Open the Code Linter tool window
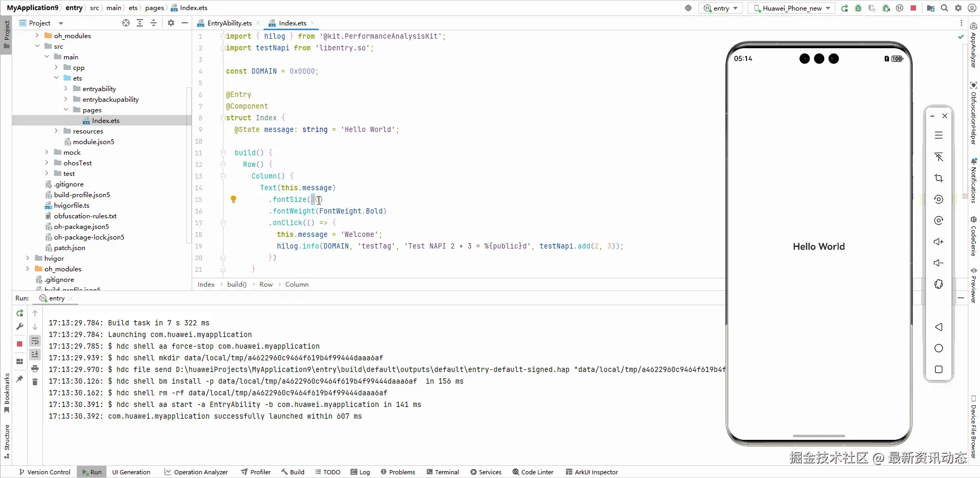Screen dimensions: 980x478 (533, 472)
